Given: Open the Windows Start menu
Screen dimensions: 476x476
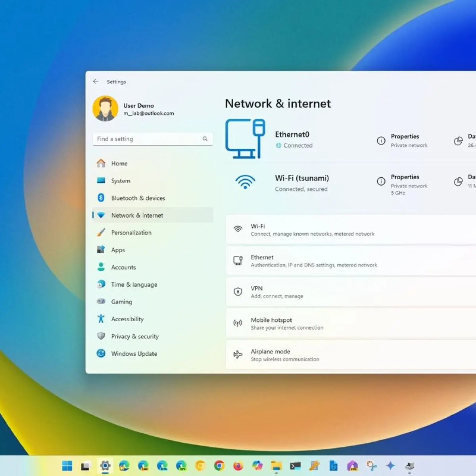Looking at the screenshot, I should coord(67,466).
